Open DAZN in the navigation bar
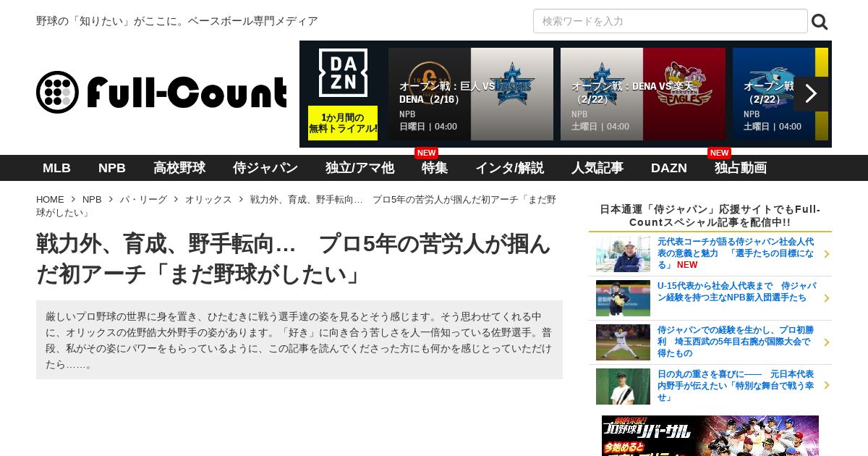 point(669,168)
